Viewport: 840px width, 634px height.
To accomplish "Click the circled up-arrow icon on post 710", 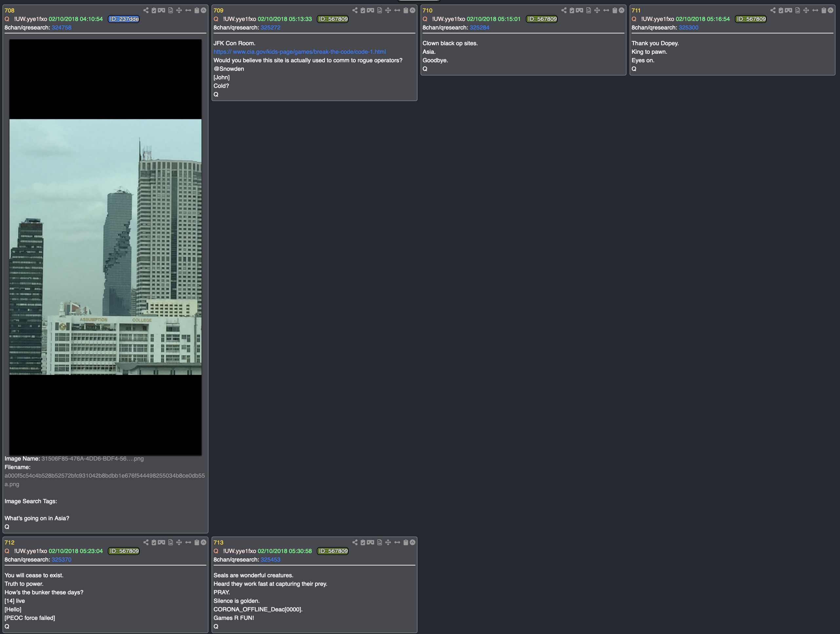I will point(621,10).
